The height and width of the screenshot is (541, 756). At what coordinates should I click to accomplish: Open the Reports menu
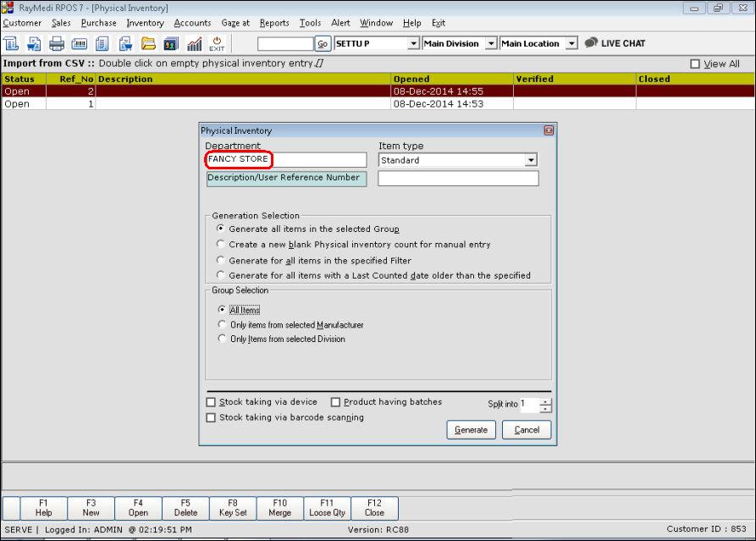click(x=273, y=23)
